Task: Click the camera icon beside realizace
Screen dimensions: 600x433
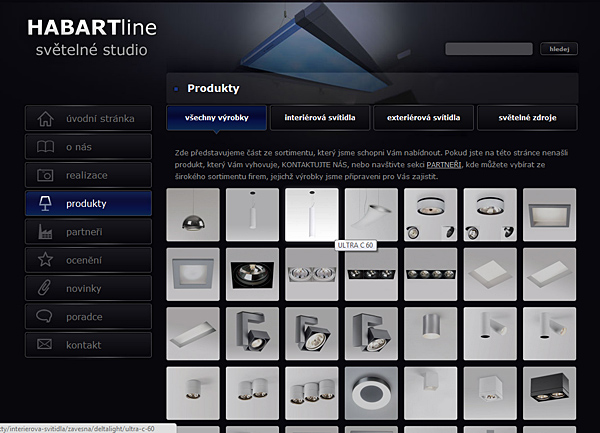Action: click(x=45, y=175)
